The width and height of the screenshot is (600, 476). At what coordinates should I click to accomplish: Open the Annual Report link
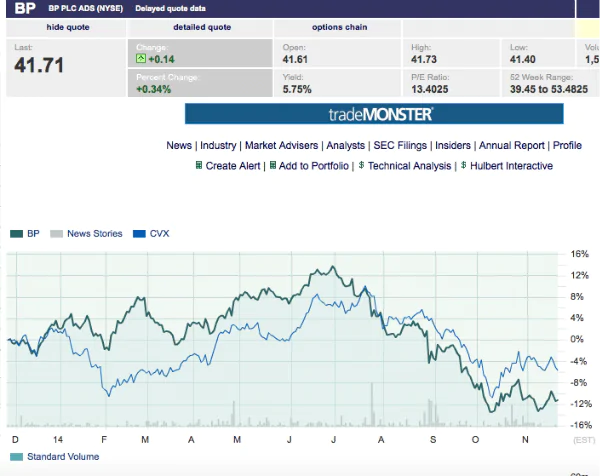tap(512, 145)
